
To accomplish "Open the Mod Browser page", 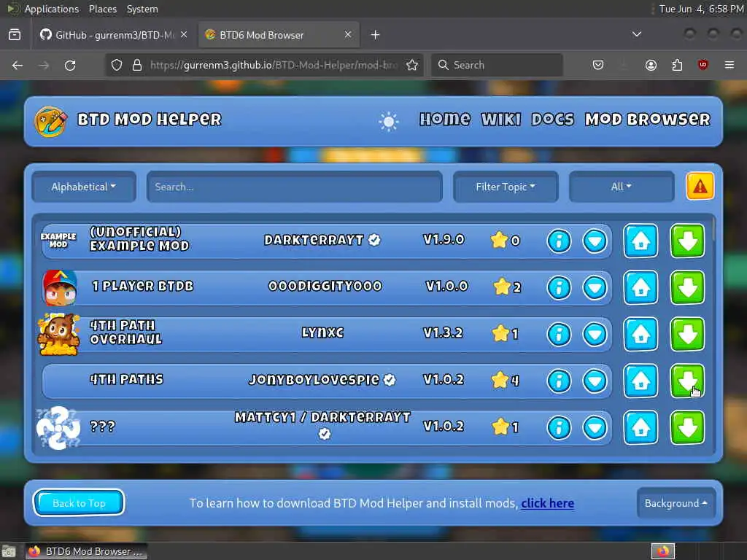I will pos(648,119).
